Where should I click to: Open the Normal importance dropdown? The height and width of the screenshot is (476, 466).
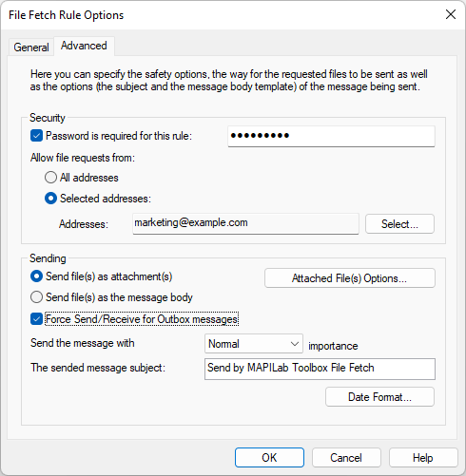[x=254, y=344]
